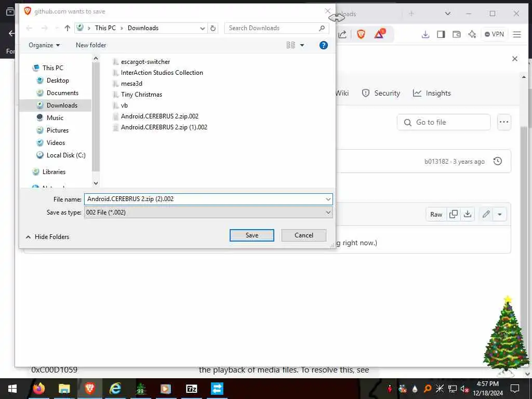Launch Firefox from the taskbar
The height and width of the screenshot is (399, 532).
(x=38, y=389)
